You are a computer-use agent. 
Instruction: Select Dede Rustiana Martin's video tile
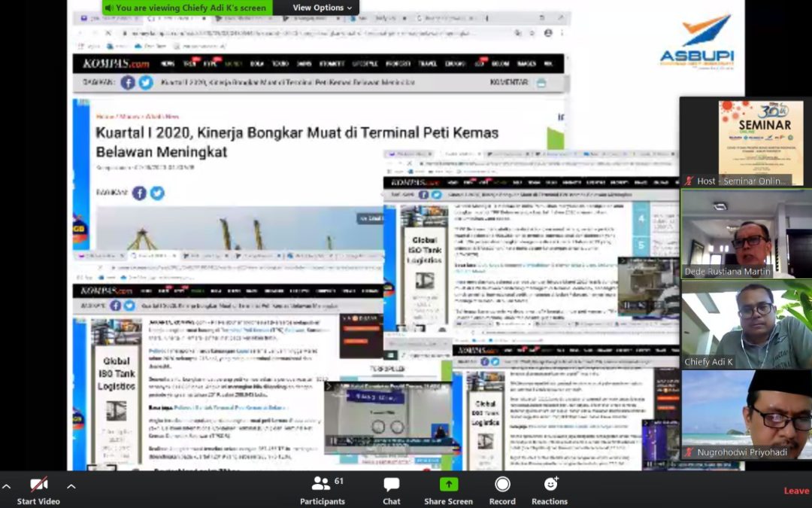tap(747, 234)
